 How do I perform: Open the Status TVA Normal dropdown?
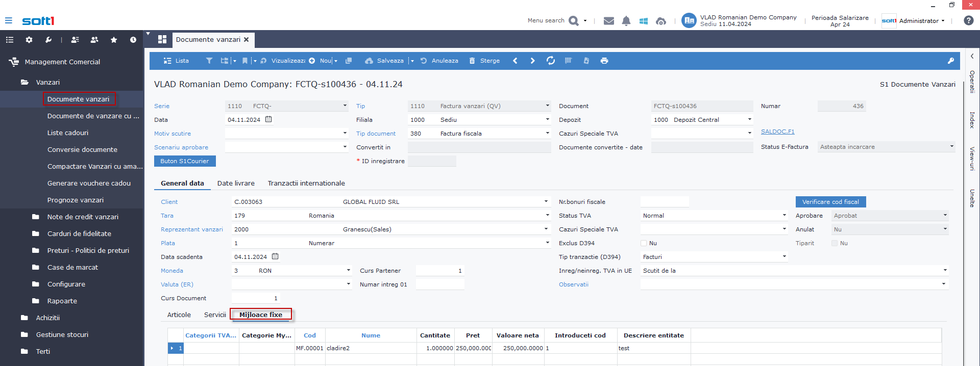(x=785, y=215)
